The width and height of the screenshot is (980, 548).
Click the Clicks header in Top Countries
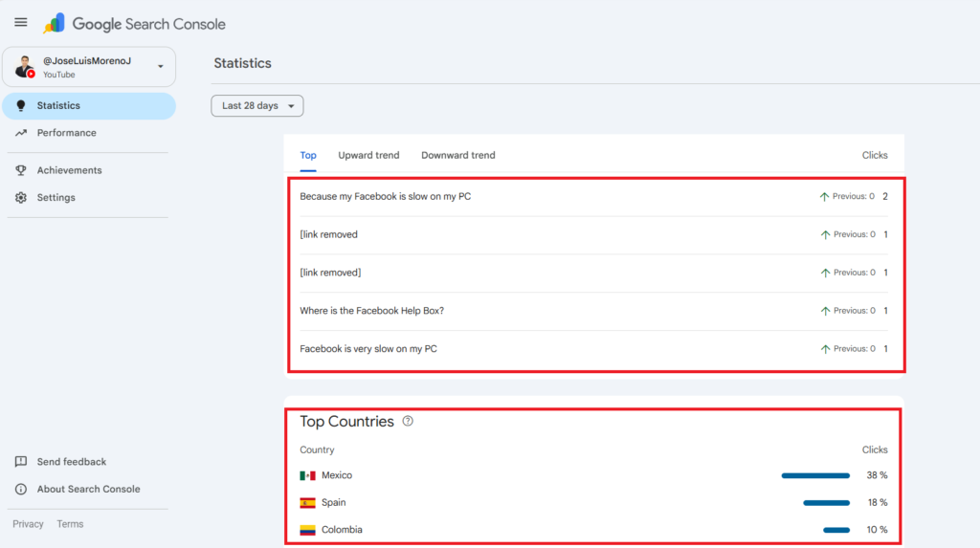(875, 449)
